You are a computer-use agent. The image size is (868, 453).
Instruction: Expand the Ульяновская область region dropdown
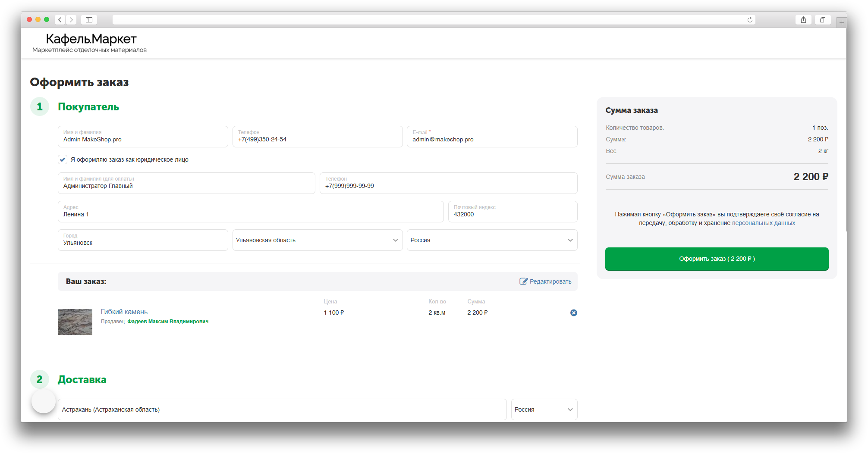tap(317, 240)
